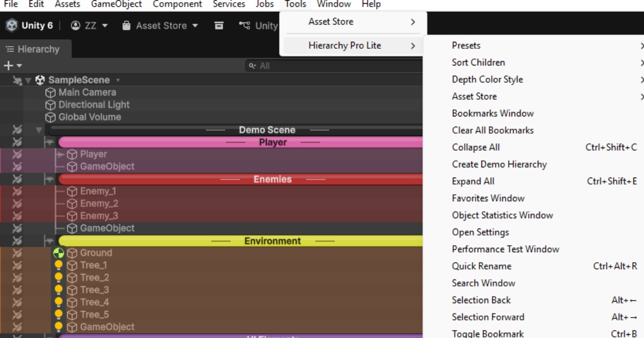Expand the Player object arrow
Image resolution: width=644 pixels, height=338 pixels.
[60, 154]
